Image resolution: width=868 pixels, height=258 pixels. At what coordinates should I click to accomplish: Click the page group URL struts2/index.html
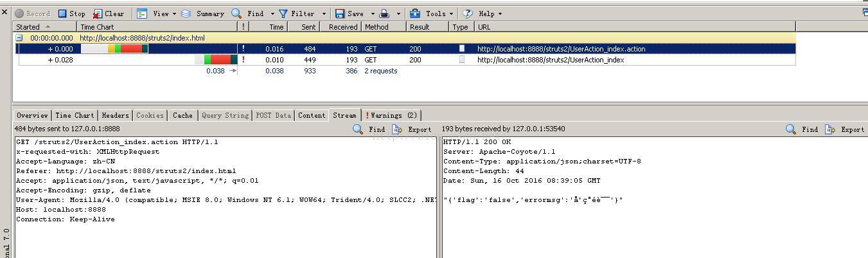[142, 38]
